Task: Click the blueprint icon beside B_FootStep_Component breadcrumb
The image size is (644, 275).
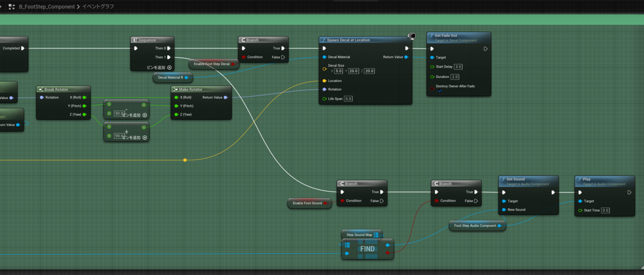Action: pos(11,7)
